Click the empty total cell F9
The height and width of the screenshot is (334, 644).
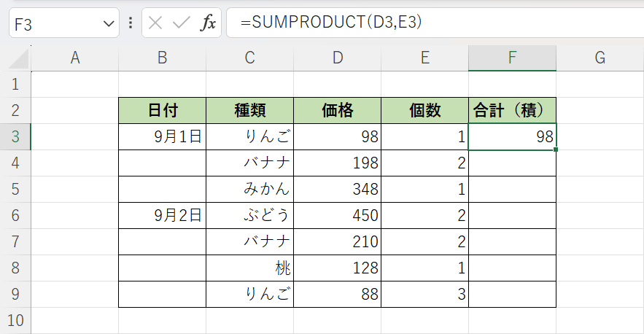pos(512,295)
